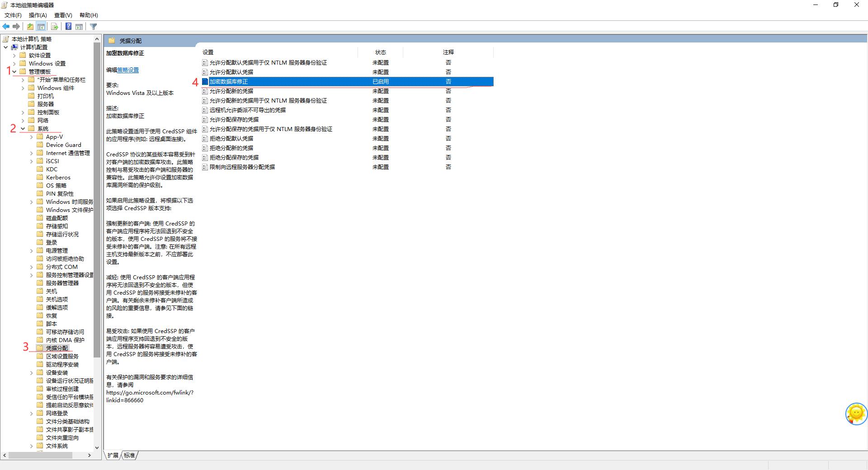Switch to the 标准 tab

129,455
